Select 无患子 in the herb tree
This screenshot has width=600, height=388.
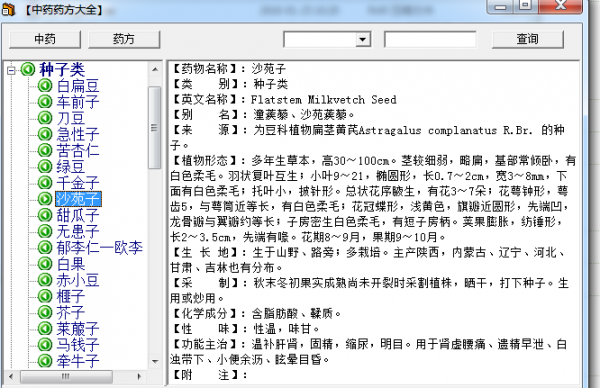(78, 231)
